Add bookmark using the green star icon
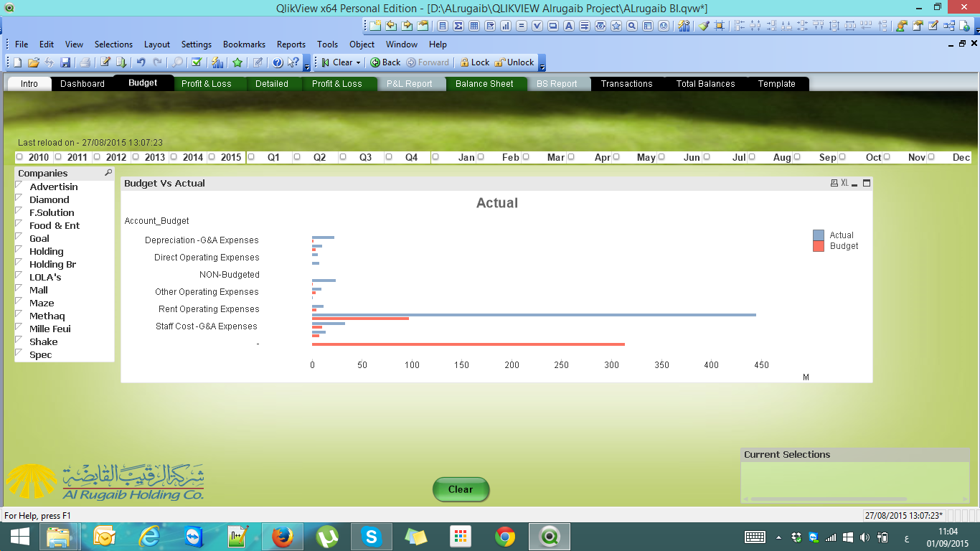Image resolution: width=980 pixels, height=551 pixels. 237,62
